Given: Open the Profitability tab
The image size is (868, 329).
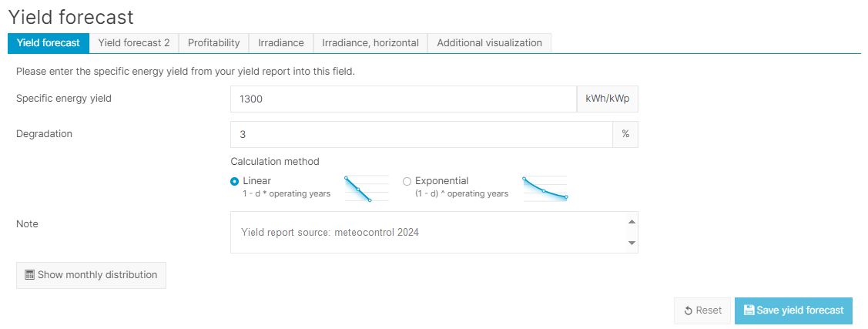Looking at the screenshot, I should click(213, 43).
